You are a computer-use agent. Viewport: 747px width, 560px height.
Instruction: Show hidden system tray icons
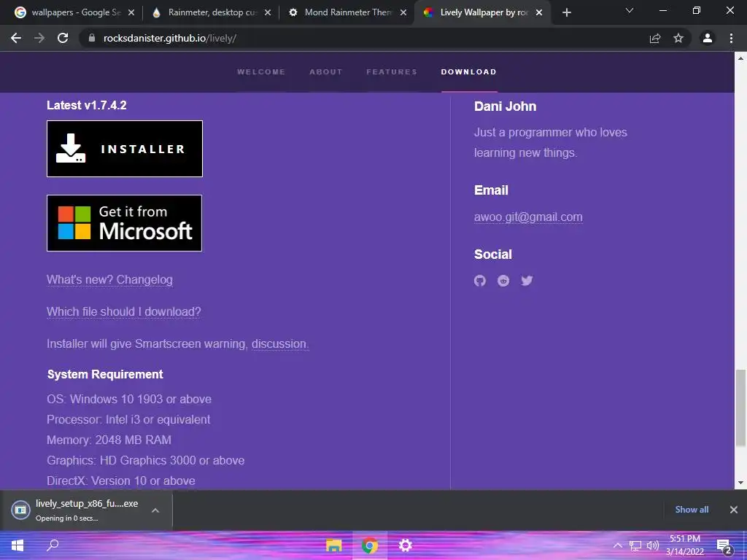click(617, 545)
